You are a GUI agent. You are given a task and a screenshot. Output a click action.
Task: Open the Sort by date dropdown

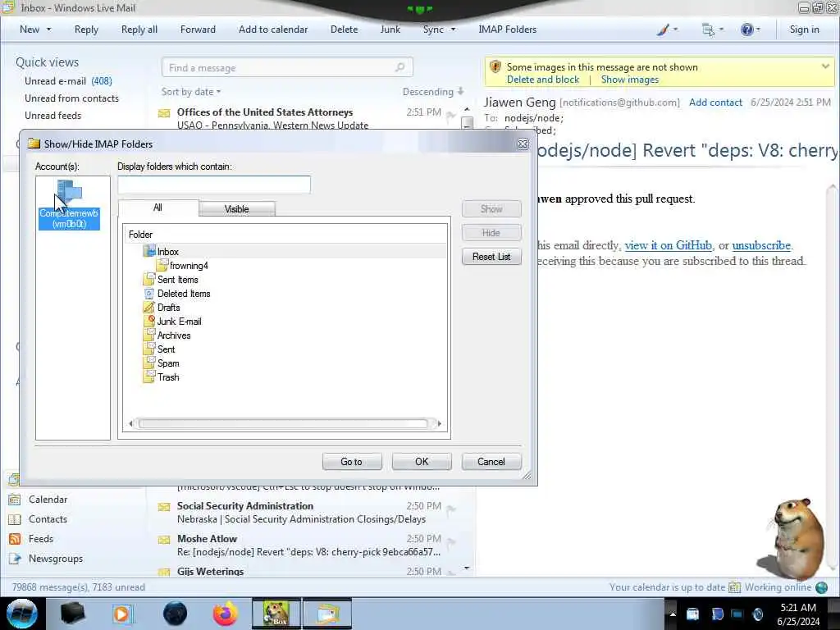click(x=191, y=92)
